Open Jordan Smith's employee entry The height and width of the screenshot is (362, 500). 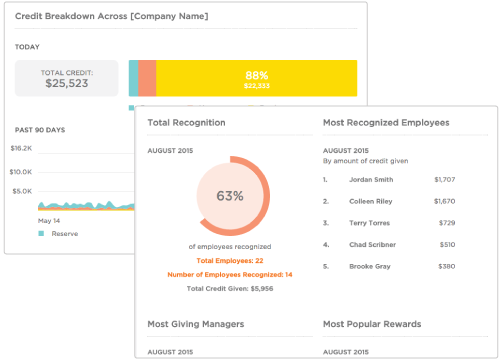[x=371, y=180]
